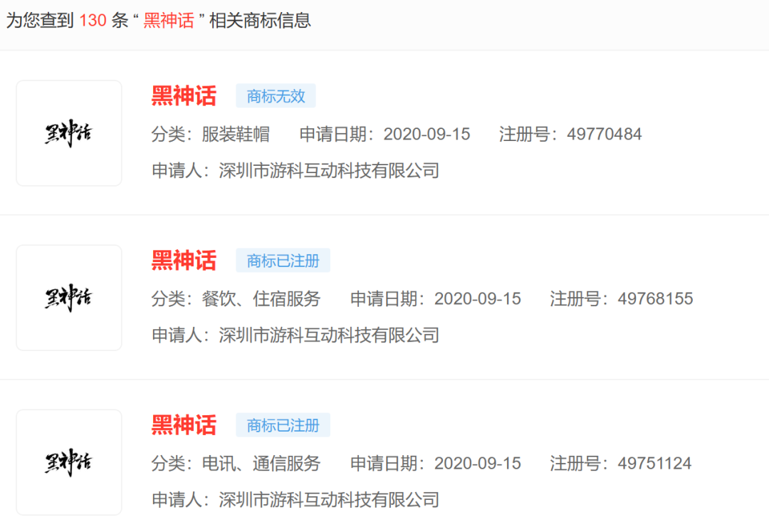Click the 130 results count number
This screenshot has height=532, width=769.
(x=93, y=21)
